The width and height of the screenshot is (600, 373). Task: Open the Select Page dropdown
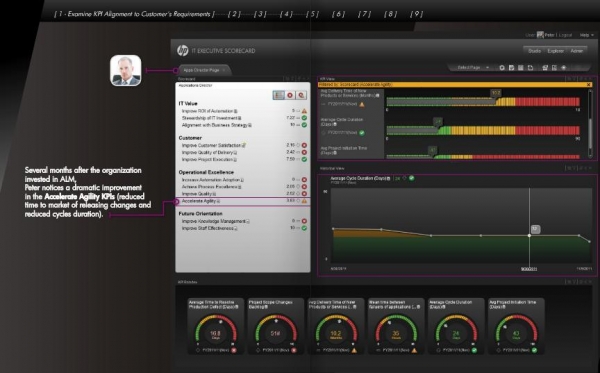coord(473,68)
